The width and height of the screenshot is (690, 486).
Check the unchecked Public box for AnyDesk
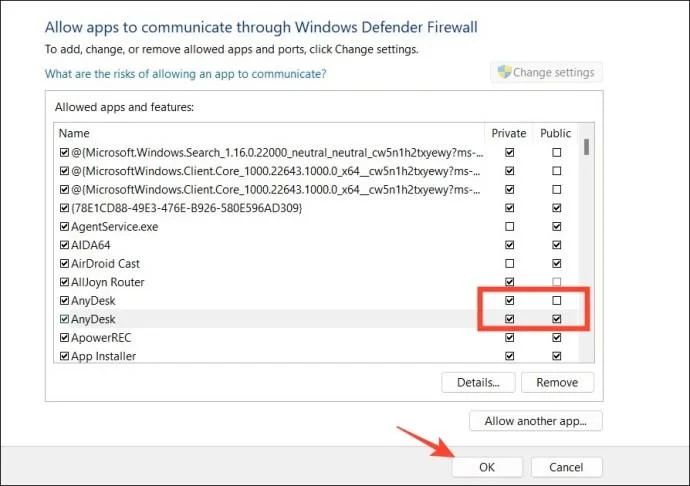[557, 300]
